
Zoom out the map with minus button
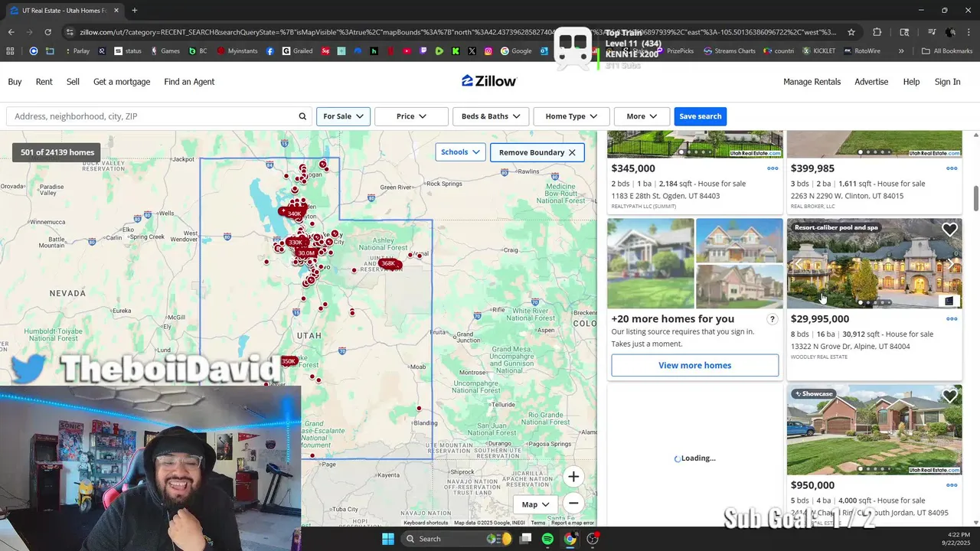[x=573, y=503]
